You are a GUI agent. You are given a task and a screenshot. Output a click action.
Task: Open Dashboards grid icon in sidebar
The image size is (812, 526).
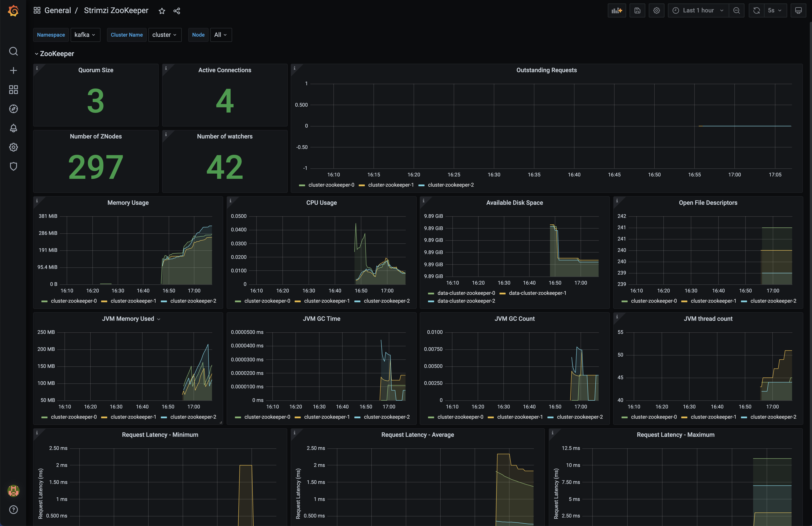[13, 89]
